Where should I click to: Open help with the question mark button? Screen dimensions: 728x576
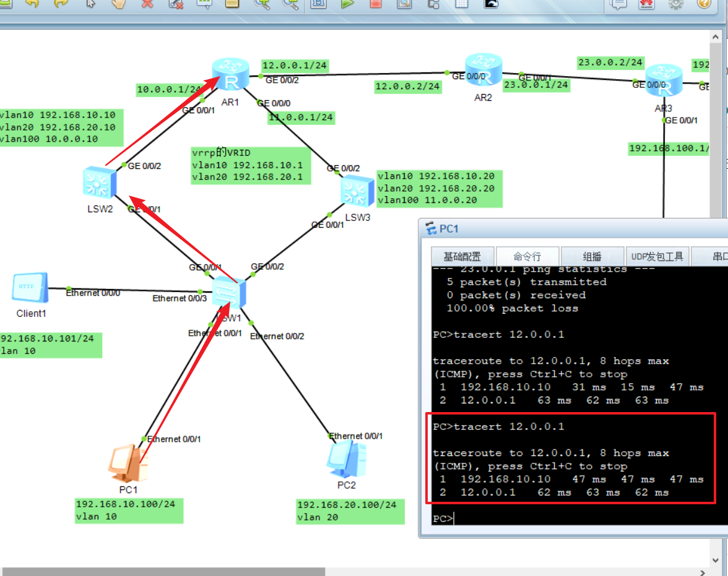(704, 5)
